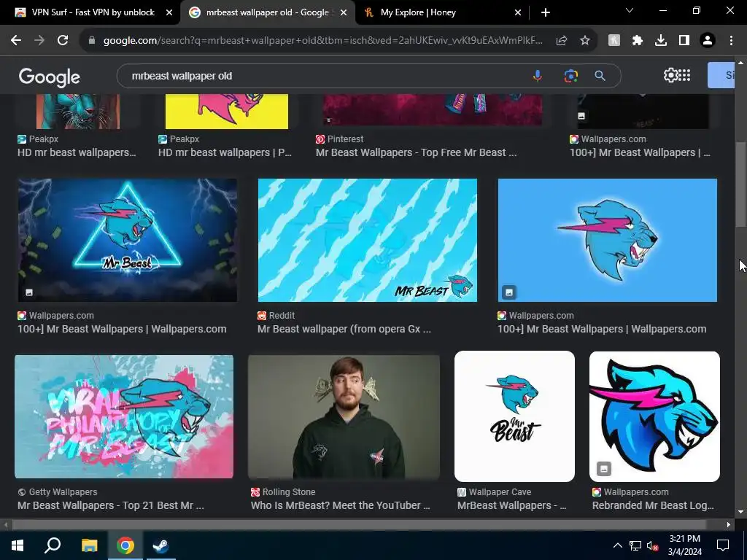Open the Pinterest dark red wallpaper thumbnail

[433, 111]
